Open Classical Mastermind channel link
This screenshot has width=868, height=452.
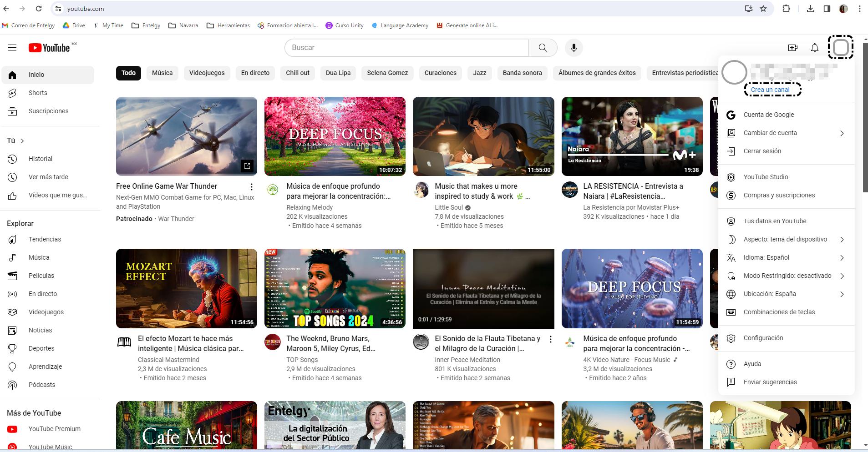coord(168,360)
